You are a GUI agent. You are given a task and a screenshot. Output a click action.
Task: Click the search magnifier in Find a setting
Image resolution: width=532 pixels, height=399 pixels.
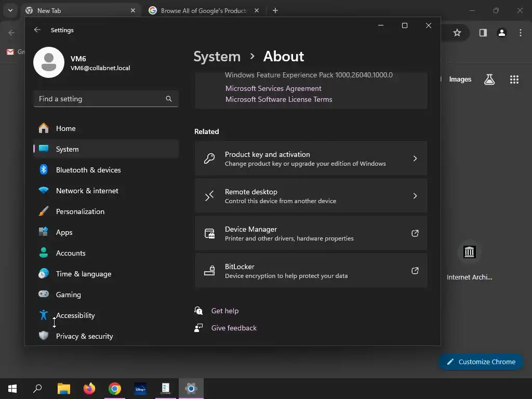pos(169,99)
